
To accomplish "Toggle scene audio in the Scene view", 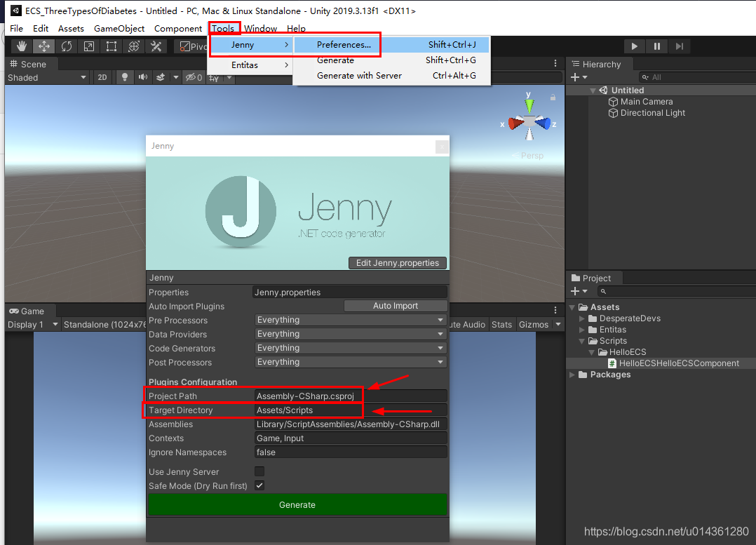I will (x=144, y=77).
